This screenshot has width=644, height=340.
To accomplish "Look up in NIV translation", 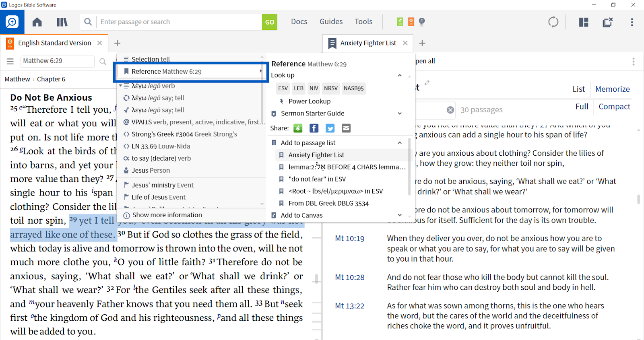I will 314,88.
